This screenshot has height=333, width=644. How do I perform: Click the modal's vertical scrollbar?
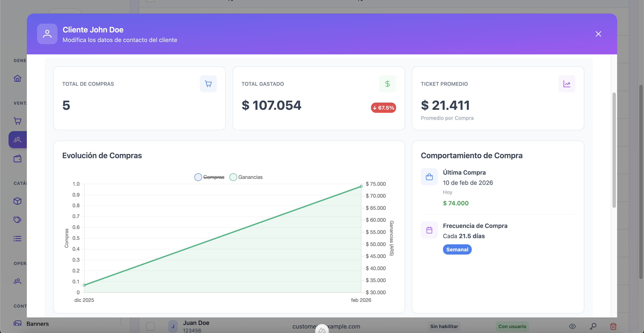pos(614,150)
